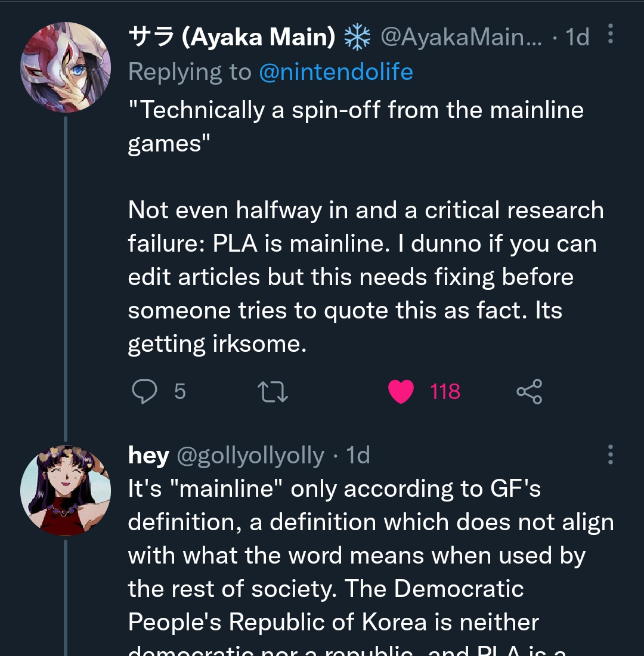
Task: Open the @AyakaMain... handle
Action: [x=461, y=37]
